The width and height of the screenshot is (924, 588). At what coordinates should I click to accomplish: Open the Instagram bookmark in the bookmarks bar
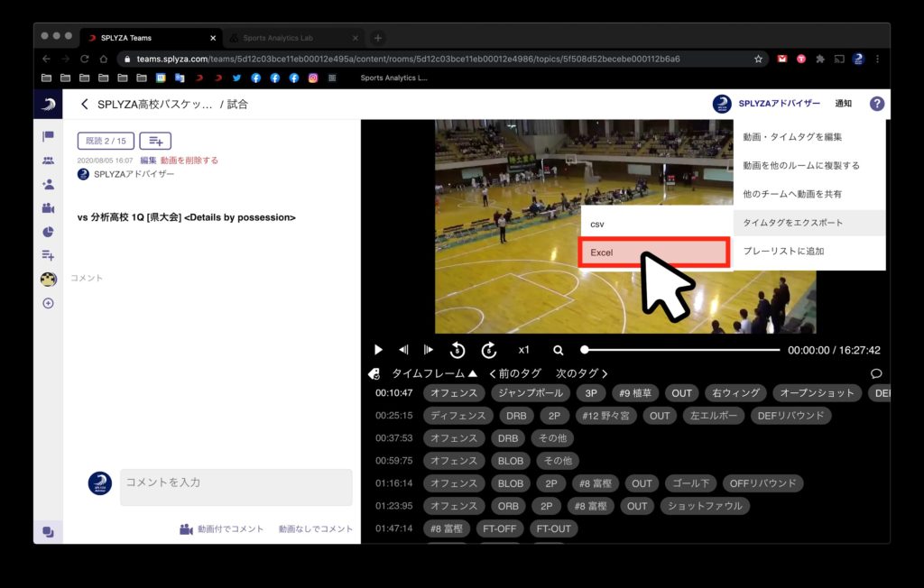[313, 78]
